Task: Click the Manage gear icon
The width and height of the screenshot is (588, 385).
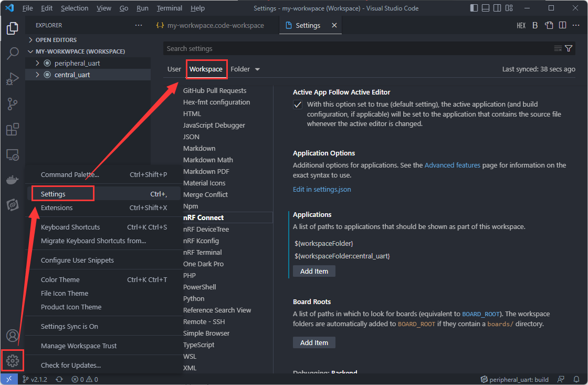Action: (x=13, y=360)
